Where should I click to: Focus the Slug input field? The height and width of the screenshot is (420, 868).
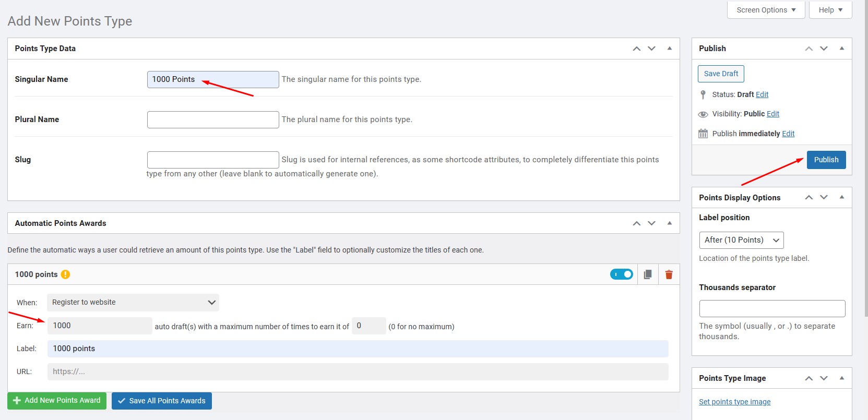(x=213, y=160)
